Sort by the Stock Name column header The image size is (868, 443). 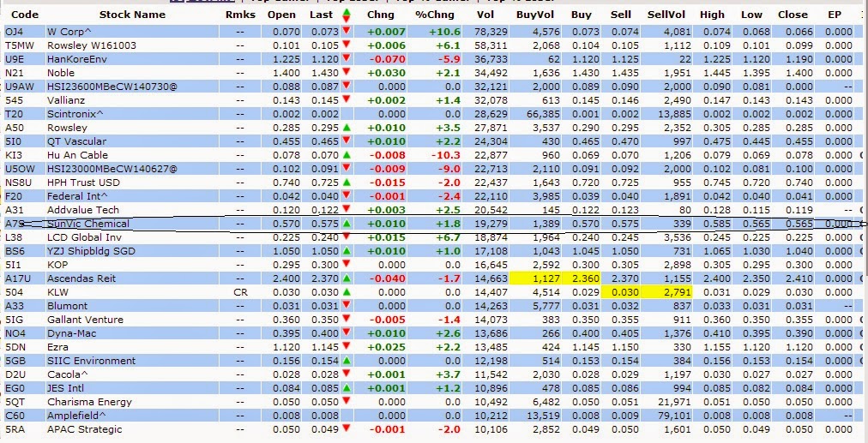132,15
